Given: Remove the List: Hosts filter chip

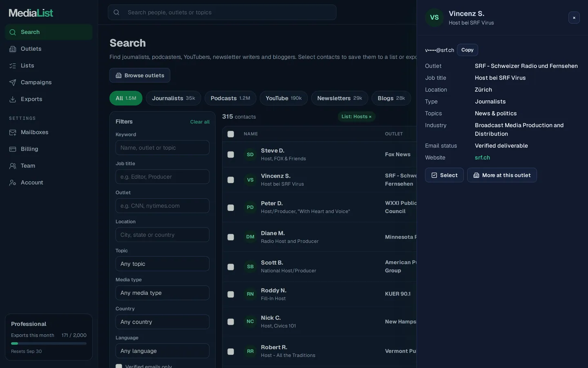Looking at the screenshot, I should tap(356, 117).
